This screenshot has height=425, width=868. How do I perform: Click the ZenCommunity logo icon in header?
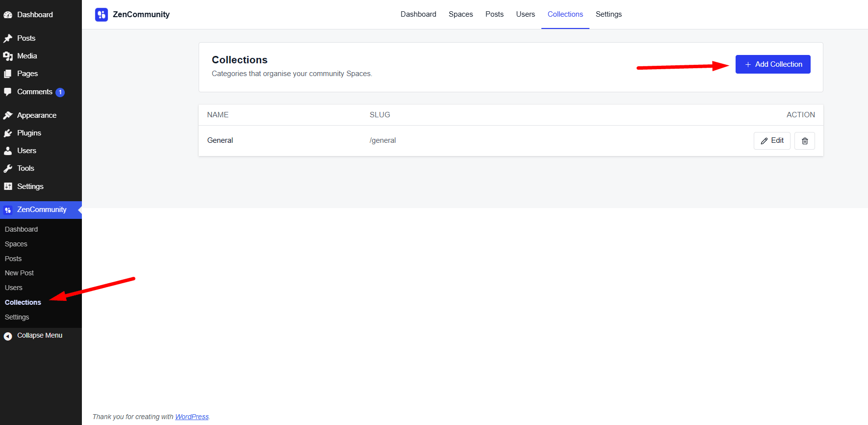(102, 15)
